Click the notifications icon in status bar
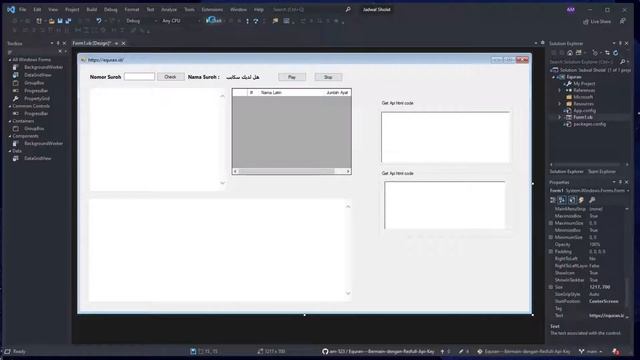Viewport: 640px width, 360px height. pyautogui.click(x=616, y=351)
